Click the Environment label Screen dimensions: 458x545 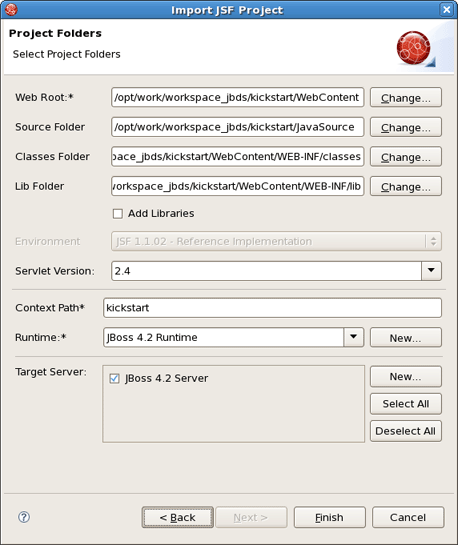click(48, 241)
